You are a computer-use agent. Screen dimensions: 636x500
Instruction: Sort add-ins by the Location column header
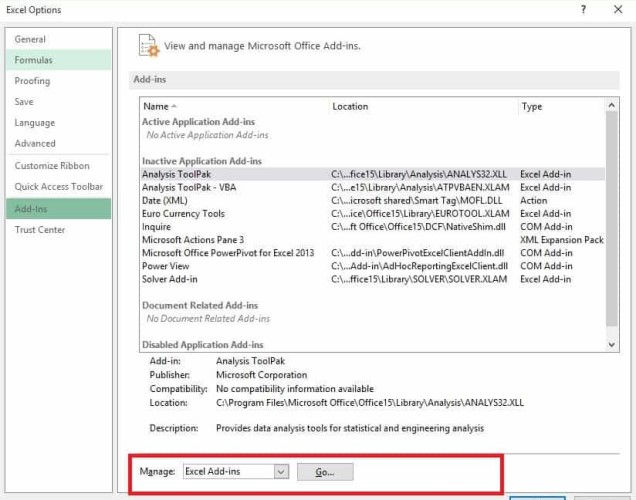click(424, 106)
